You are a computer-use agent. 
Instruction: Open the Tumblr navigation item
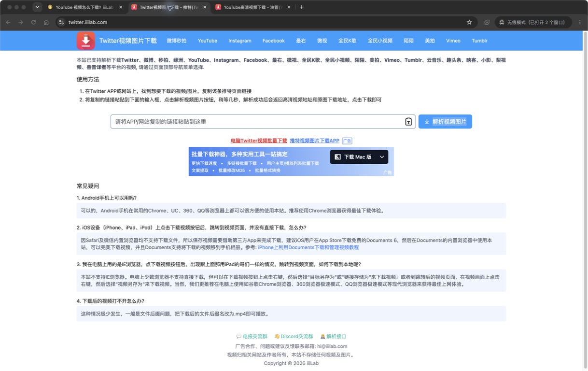tap(479, 41)
